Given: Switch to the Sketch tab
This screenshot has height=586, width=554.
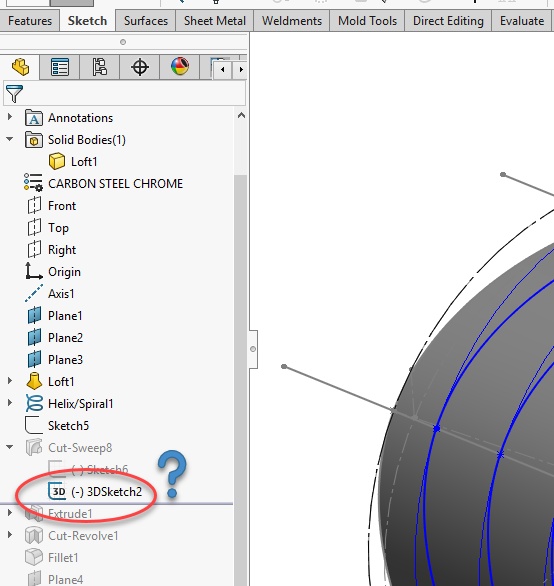Looking at the screenshot, I should [x=87, y=21].
